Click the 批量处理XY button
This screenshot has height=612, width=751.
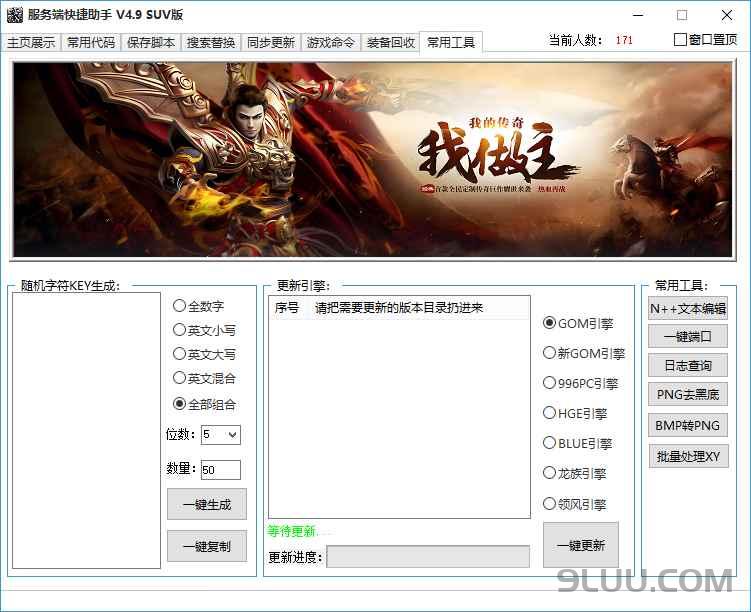688,456
